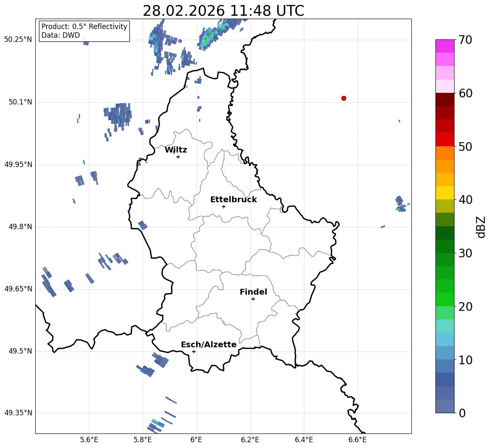Select the Ettelbruck station label
The image size is (491, 448).
click(x=233, y=200)
